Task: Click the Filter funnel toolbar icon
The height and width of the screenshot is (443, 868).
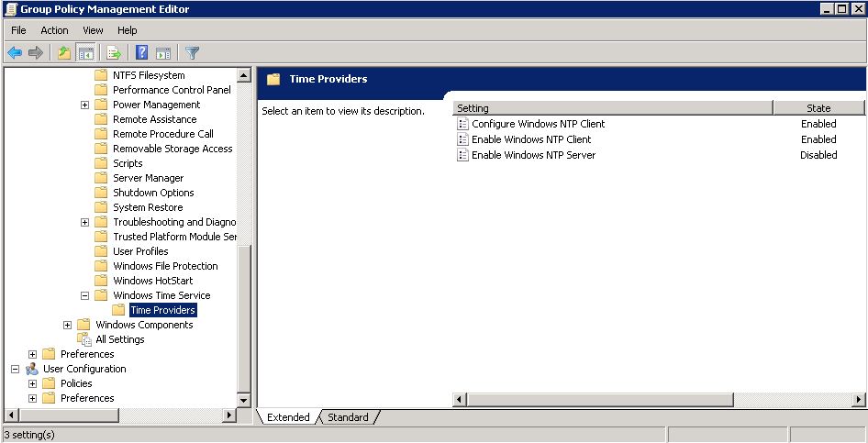Action: pos(192,53)
